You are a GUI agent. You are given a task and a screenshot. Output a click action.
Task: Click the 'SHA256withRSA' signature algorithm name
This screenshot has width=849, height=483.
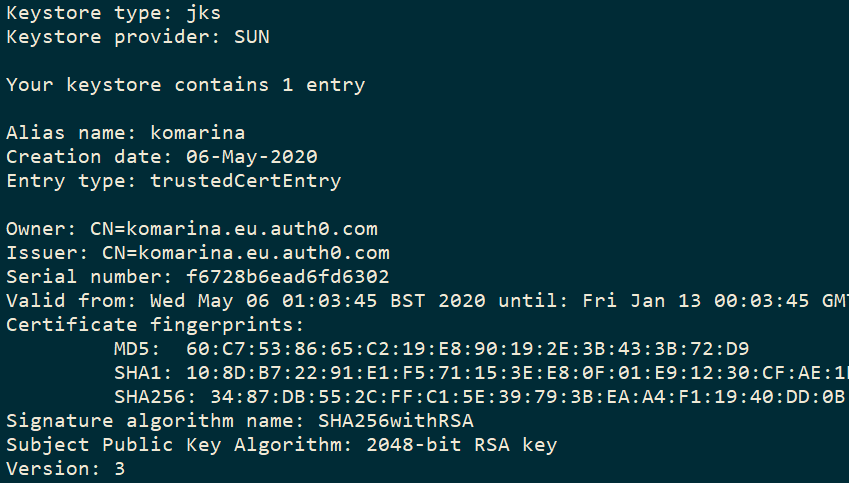click(396, 421)
